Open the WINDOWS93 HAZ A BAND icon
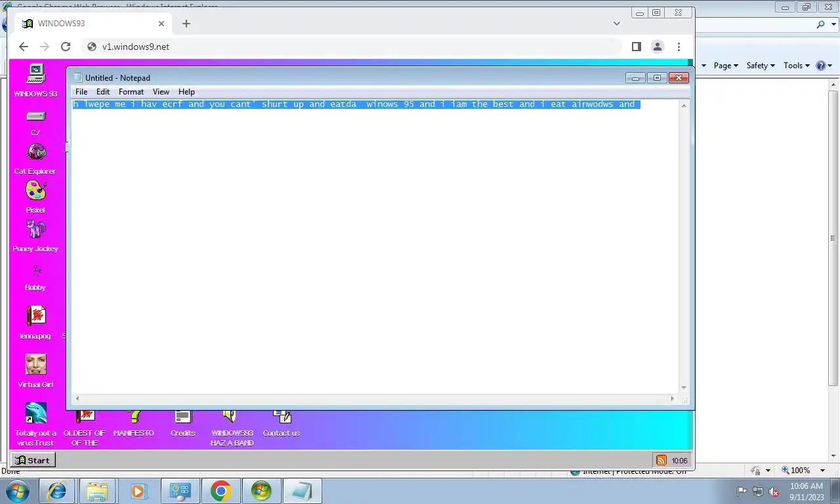Viewport: 840px width, 504px height. 232,429
